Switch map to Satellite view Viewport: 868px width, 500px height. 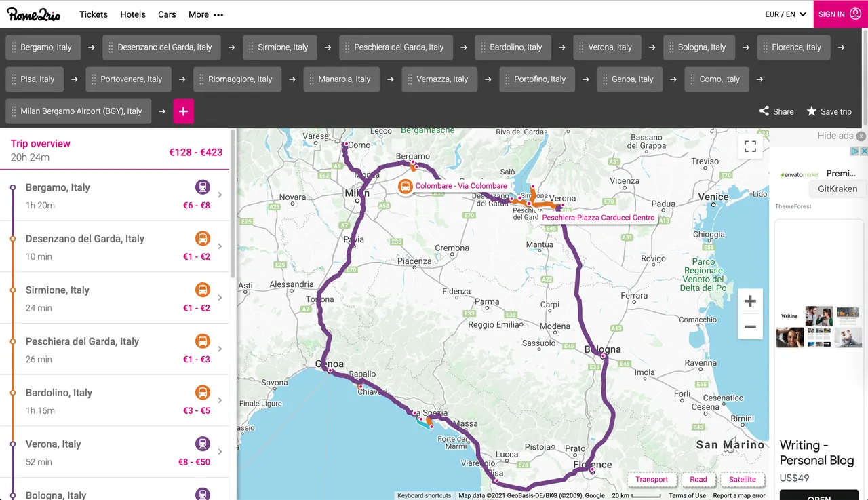click(x=743, y=479)
